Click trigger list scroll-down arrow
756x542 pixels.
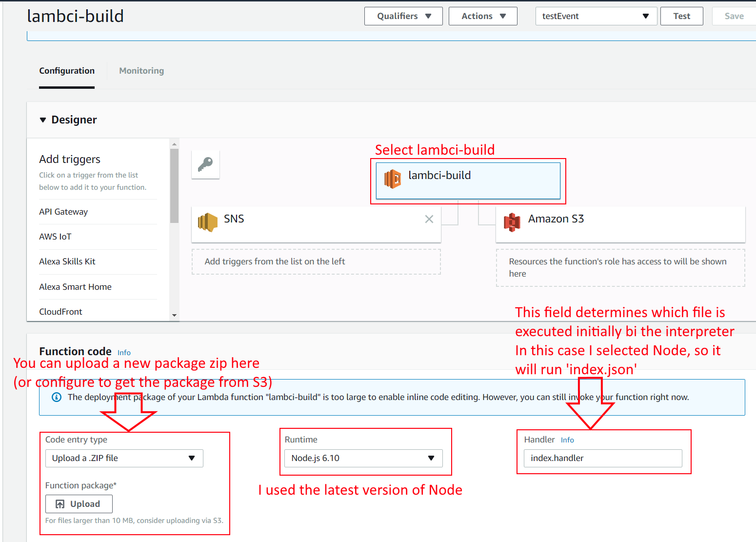tap(174, 315)
